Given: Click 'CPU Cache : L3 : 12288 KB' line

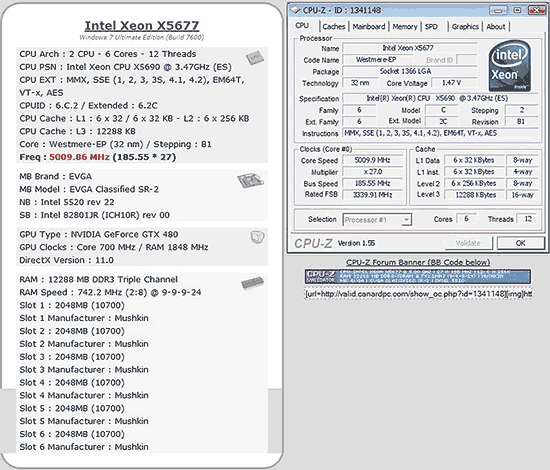Looking at the screenshot, I should (x=78, y=131).
